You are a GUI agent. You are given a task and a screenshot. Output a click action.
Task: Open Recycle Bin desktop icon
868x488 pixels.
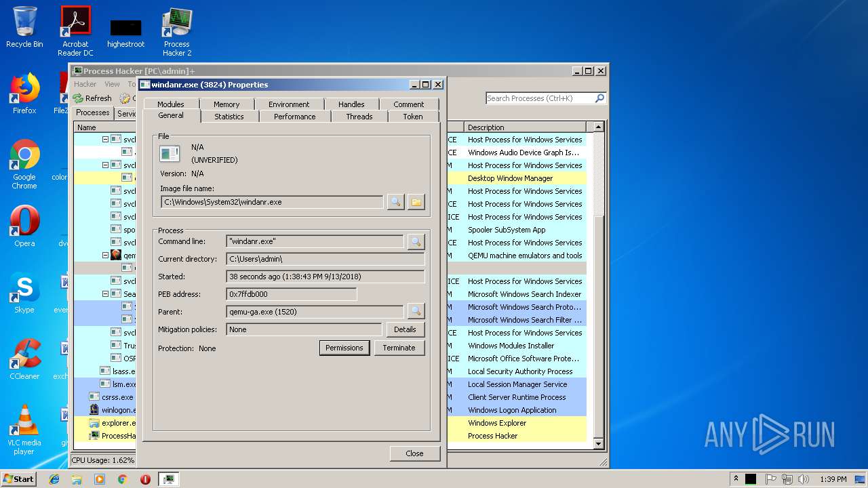(24, 27)
